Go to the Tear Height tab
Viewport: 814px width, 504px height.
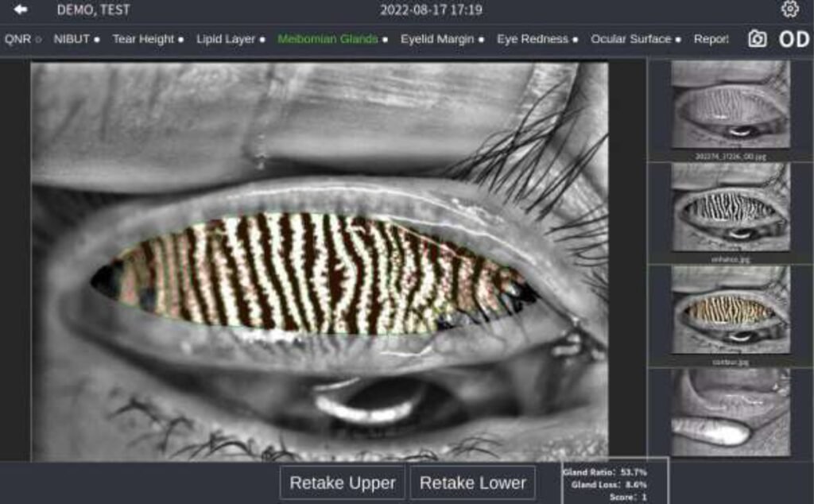148,39
